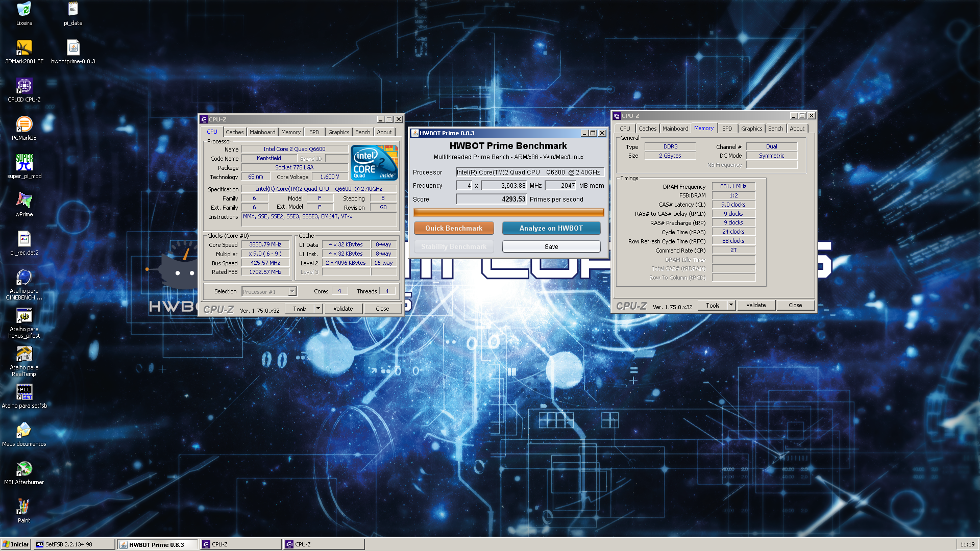Launch wPrime desktop icon
This screenshot has width=980, height=551.
[x=24, y=201]
